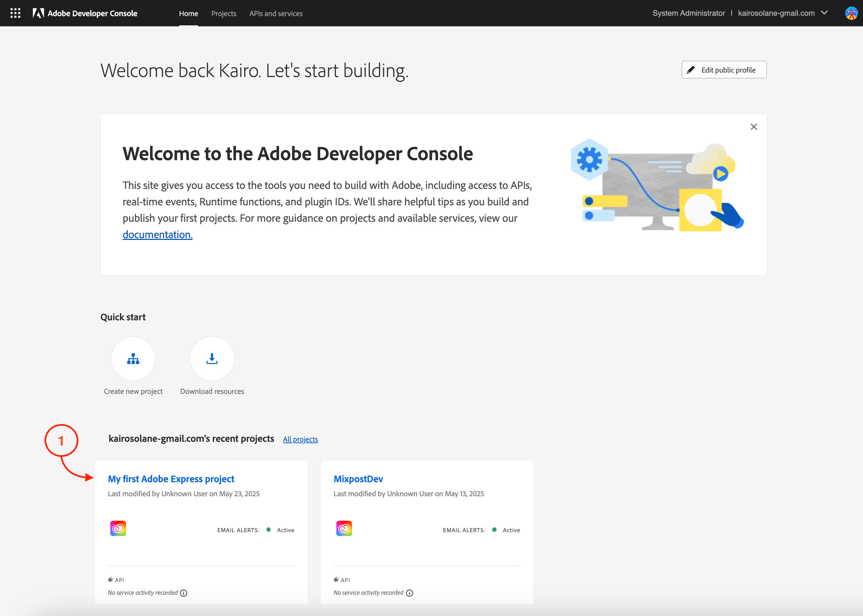Open the MixpostDev project

(x=358, y=479)
